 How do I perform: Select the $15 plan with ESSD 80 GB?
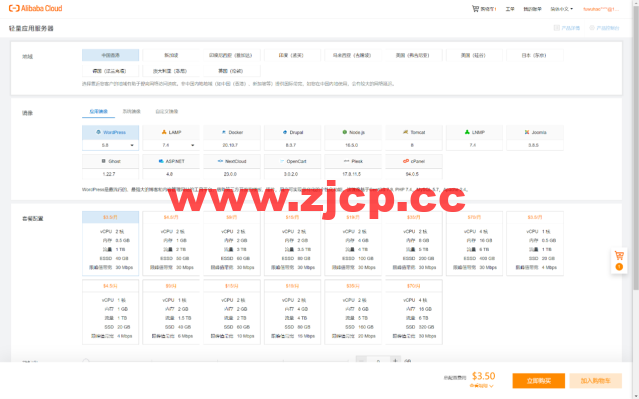coord(293,243)
